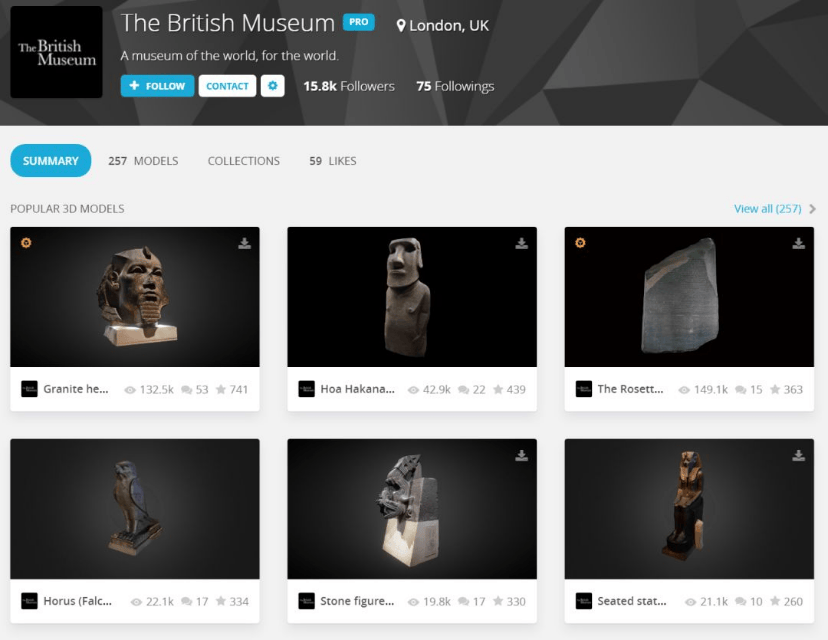Click the author avatar on Stone figure card
828x640 pixels.
(x=306, y=601)
